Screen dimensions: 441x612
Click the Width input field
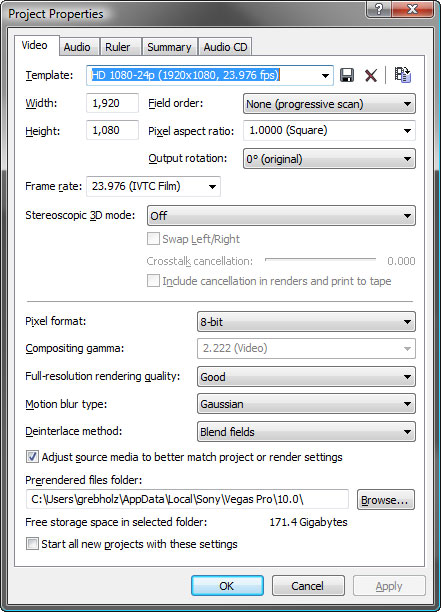point(112,103)
